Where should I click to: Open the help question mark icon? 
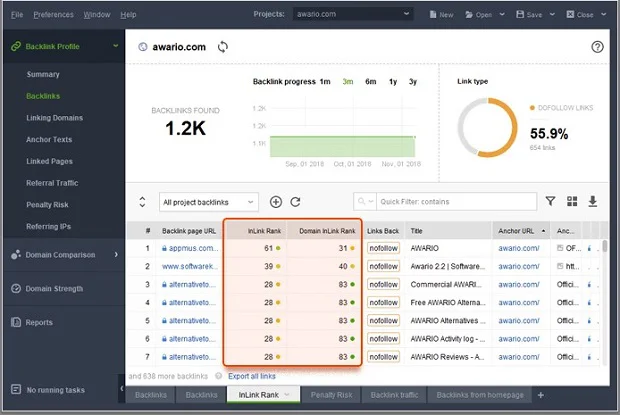(x=598, y=47)
